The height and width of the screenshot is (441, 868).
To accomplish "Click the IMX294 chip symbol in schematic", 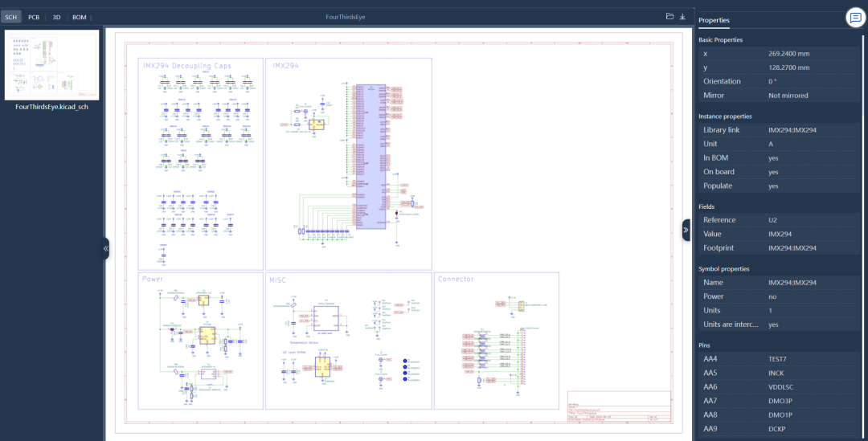I will (371, 157).
